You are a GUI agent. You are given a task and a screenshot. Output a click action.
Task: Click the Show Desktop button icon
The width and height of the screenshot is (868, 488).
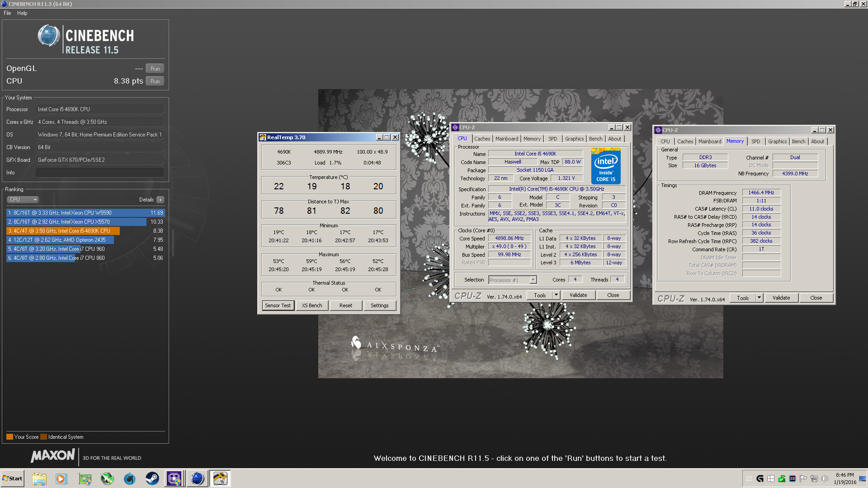[x=863, y=479]
